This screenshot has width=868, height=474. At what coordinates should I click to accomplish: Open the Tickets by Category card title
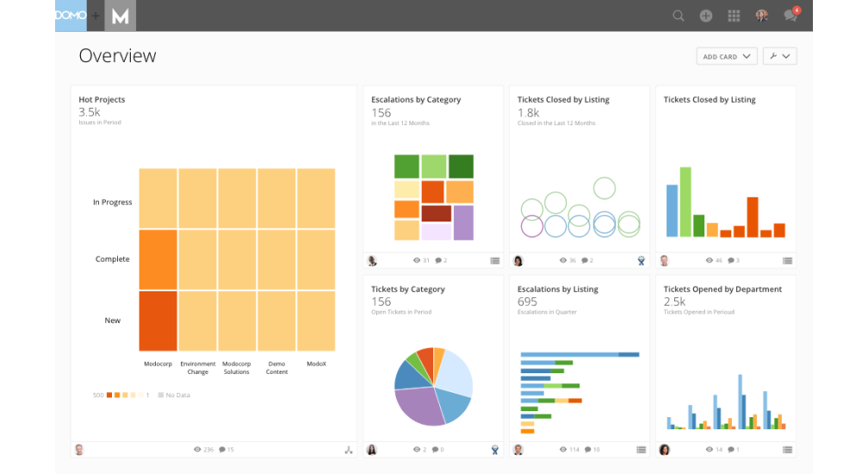407,290
